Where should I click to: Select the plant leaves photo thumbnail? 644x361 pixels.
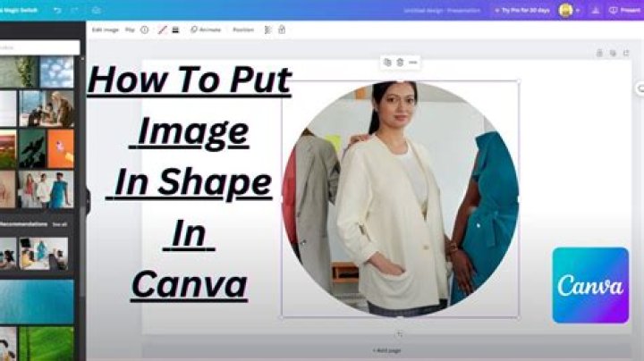coord(20,72)
